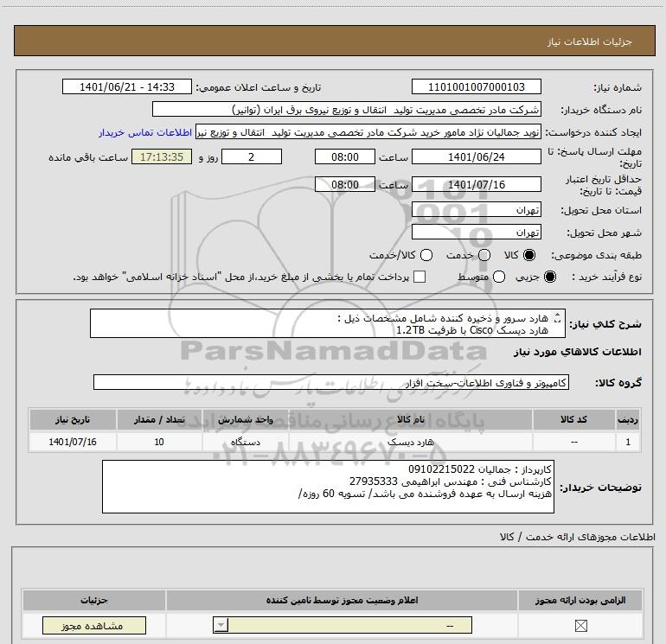Click the buyer organization name field

point(347,109)
